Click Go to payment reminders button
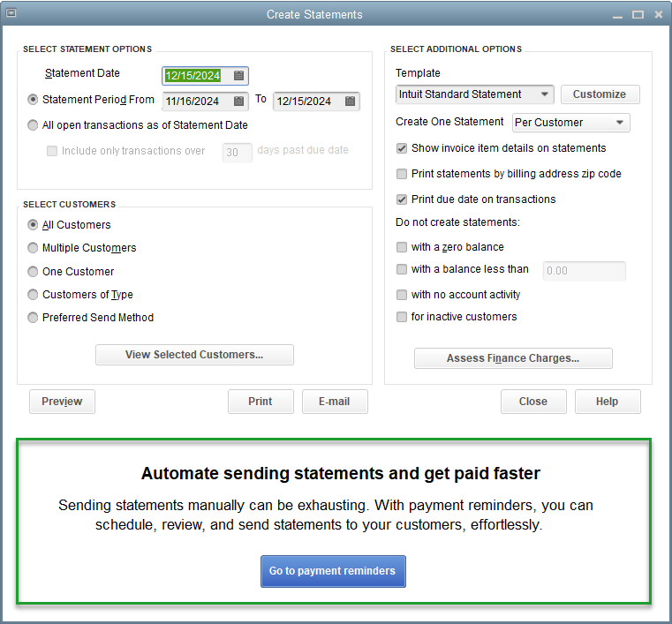672x624 pixels. coord(333,571)
